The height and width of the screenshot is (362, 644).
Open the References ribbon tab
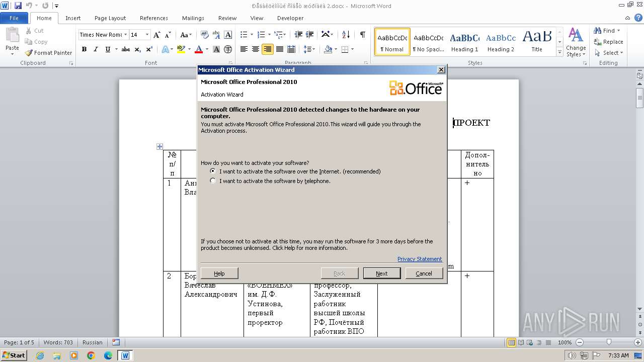(154, 18)
